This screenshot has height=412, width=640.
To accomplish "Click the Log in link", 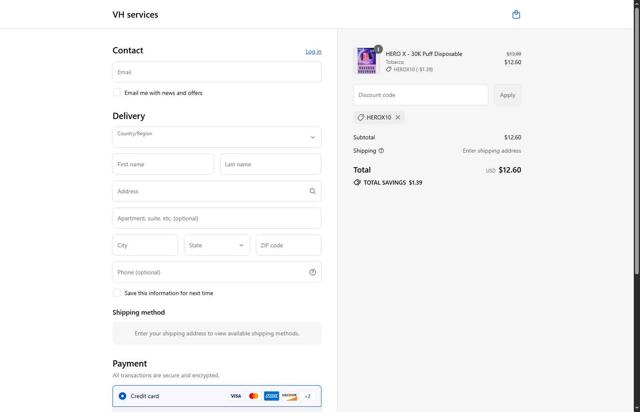I will pyautogui.click(x=313, y=51).
